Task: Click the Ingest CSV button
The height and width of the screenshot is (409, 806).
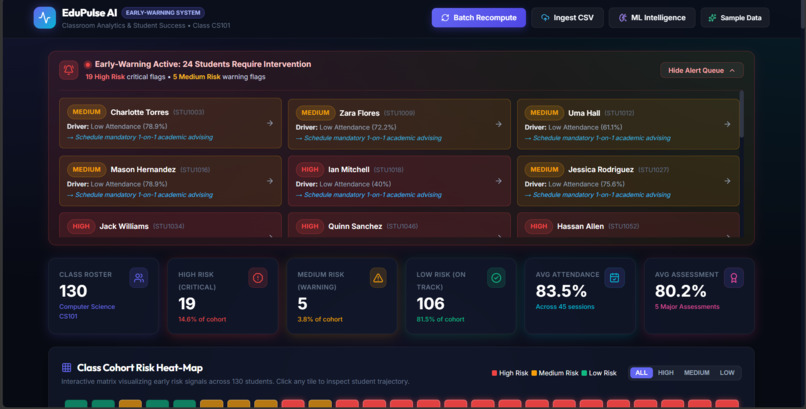Action: point(567,17)
